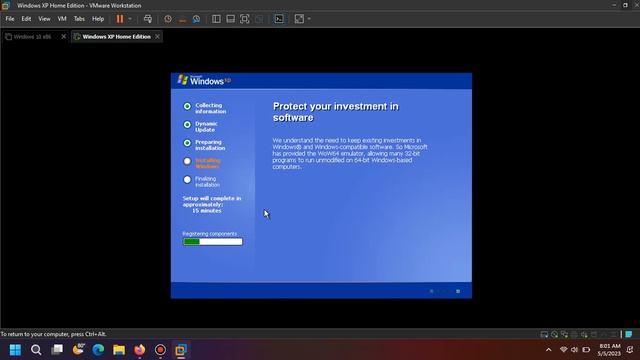Viewport: 640px width, 360px height.
Task: Click the CD/DVD drive status icon
Action: [x=554, y=334]
